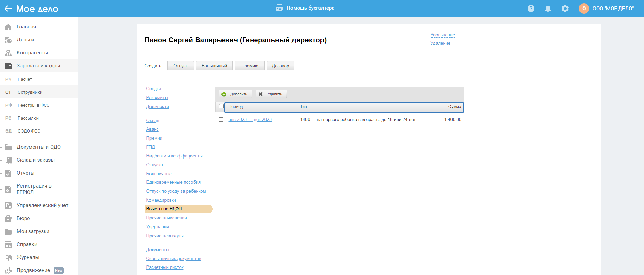
Task: Click the Склад и заказы cart icon
Action: (8, 160)
